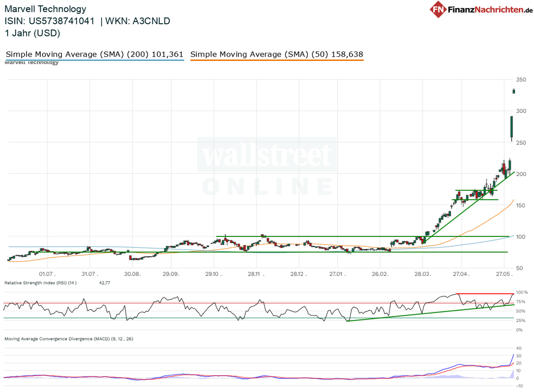Click the 26.02. date label
The height and width of the screenshot is (392, 534).
pyautogui.click(x=380, y=274)
